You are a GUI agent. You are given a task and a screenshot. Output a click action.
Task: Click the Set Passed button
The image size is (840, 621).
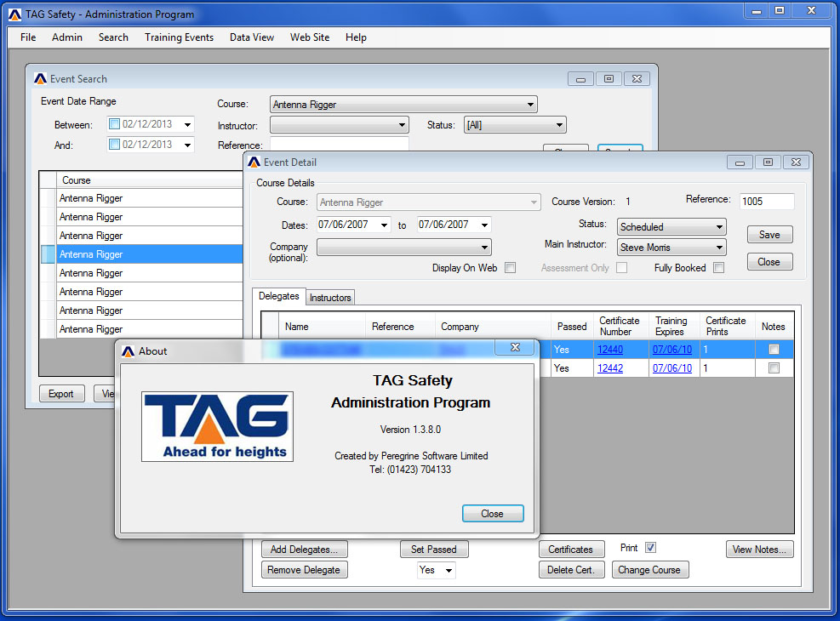coord(434,550)
